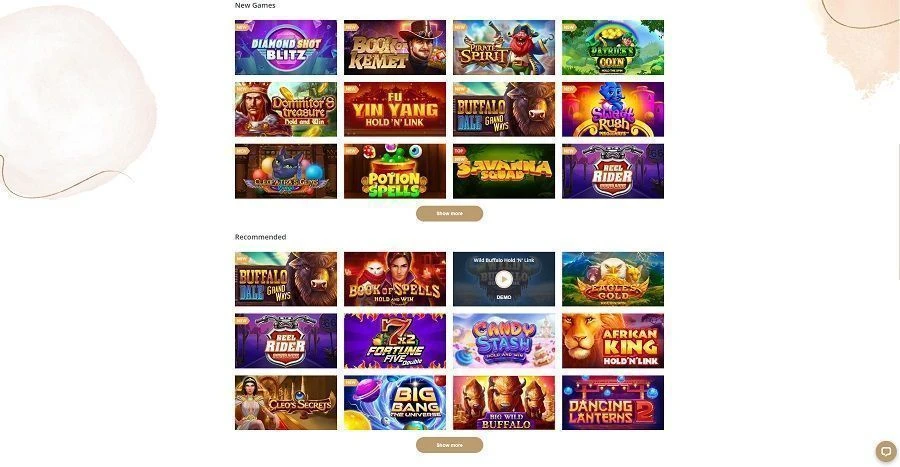
Task: Play the Wild Buffalo Hold 'N' Link demo
Action: (x=503, y=279)
